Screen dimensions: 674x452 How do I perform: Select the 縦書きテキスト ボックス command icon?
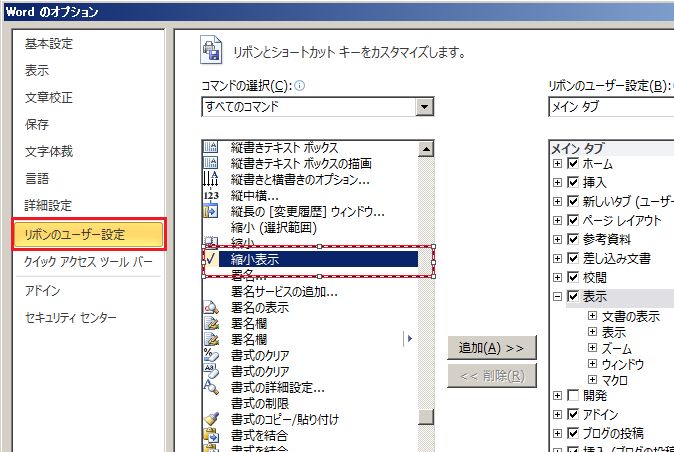[x=211, y=147]
